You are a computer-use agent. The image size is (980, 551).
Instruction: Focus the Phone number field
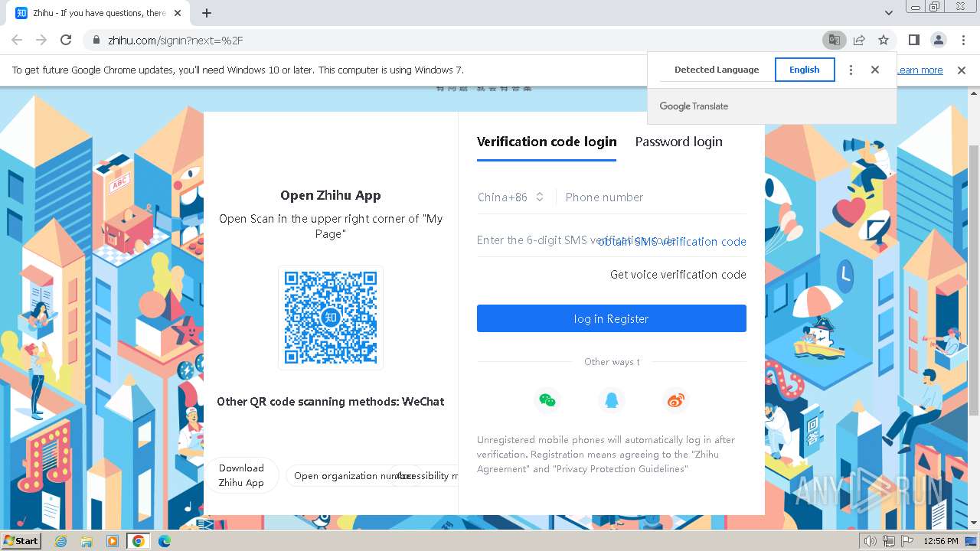(x=655, y=197)
